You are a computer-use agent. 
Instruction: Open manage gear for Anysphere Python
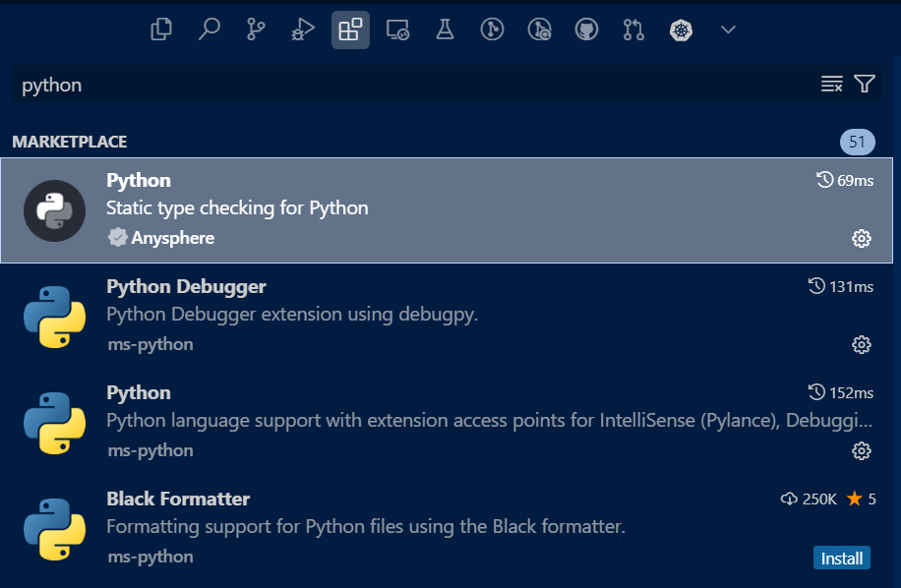pyautogui.click(x=862, y=238)
